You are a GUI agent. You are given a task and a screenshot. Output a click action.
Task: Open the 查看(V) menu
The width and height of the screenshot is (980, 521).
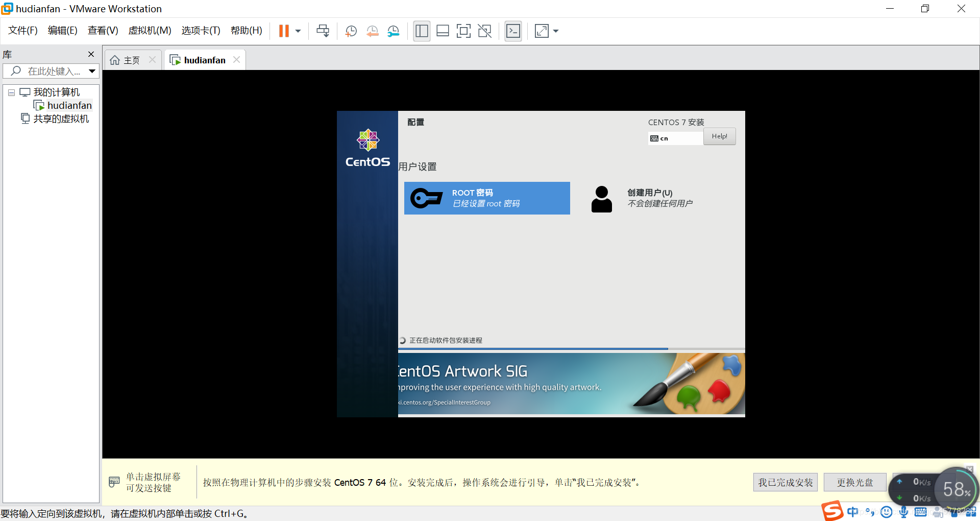pos(103,31)
